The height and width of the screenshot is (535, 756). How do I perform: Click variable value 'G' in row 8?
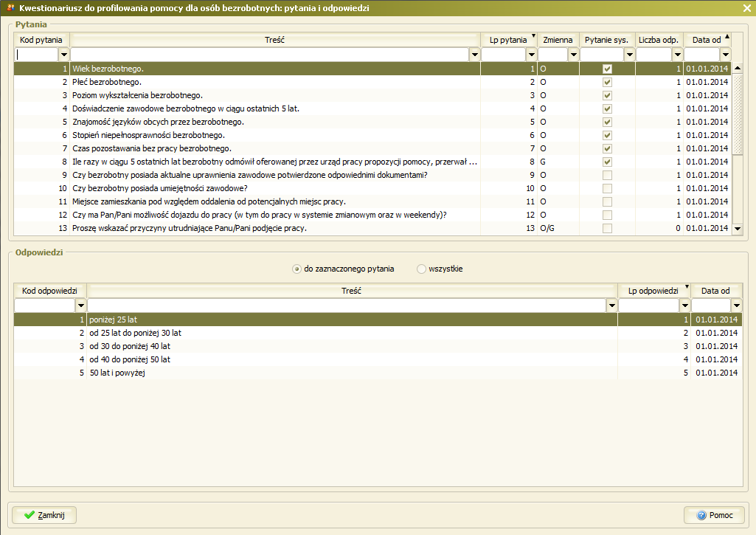(543, 162)
